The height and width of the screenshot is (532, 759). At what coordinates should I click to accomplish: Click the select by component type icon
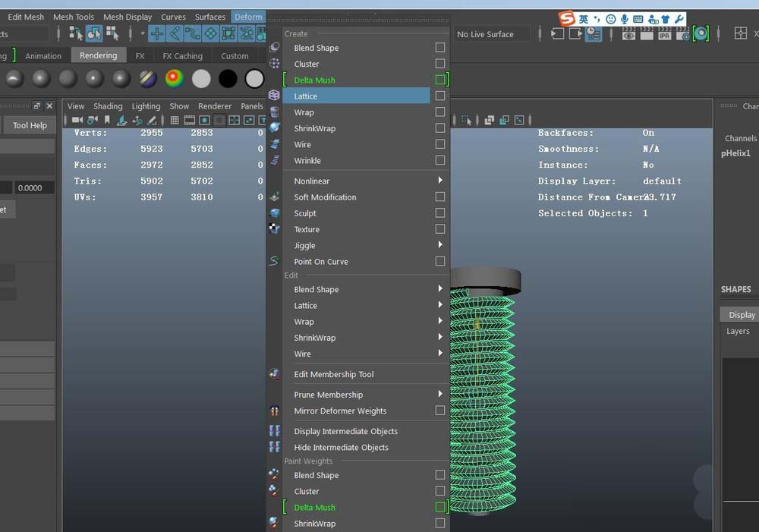[x=112, y=33]
